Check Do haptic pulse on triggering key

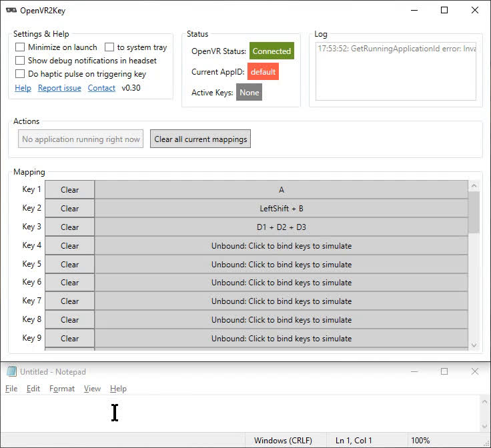pyautogui.click(x=20, y=74)
